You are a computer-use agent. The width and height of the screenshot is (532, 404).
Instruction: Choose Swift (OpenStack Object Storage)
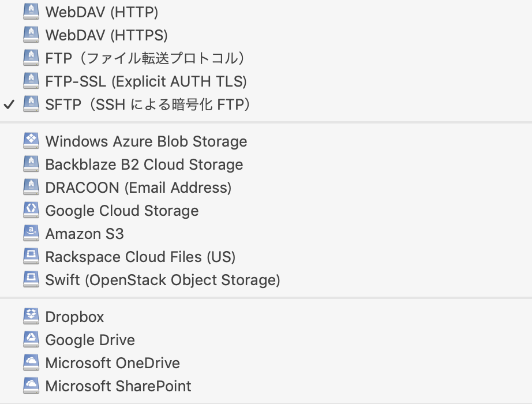click(x=162, y=280)
